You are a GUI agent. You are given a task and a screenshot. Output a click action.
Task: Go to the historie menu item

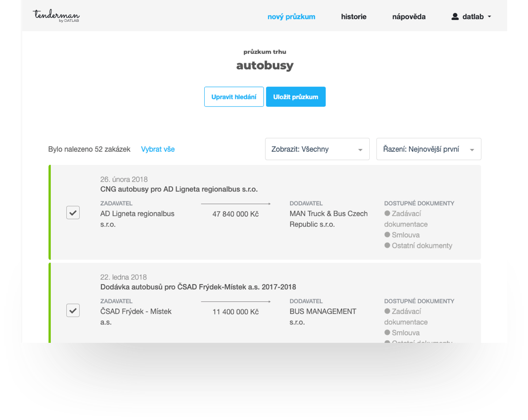(x=353, y=16)
